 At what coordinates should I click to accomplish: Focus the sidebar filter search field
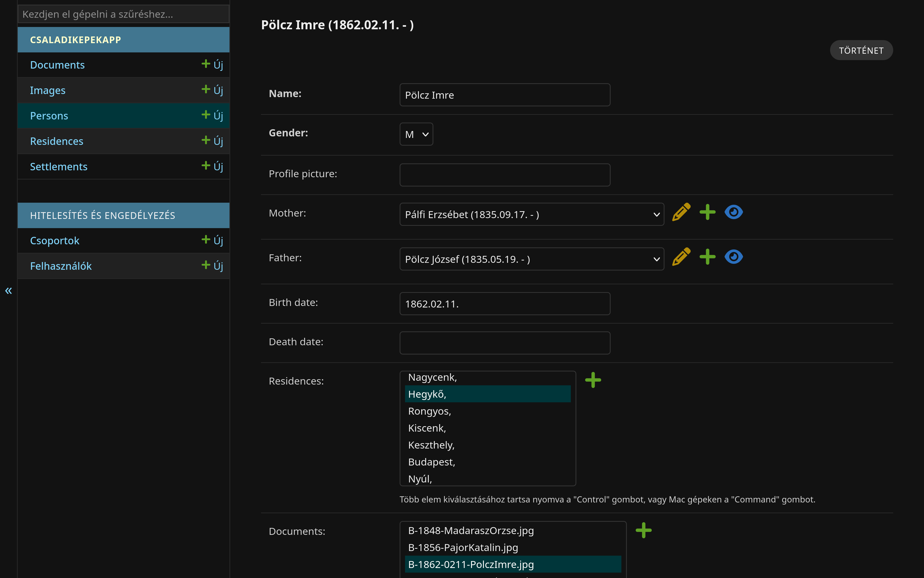point(123,14)
